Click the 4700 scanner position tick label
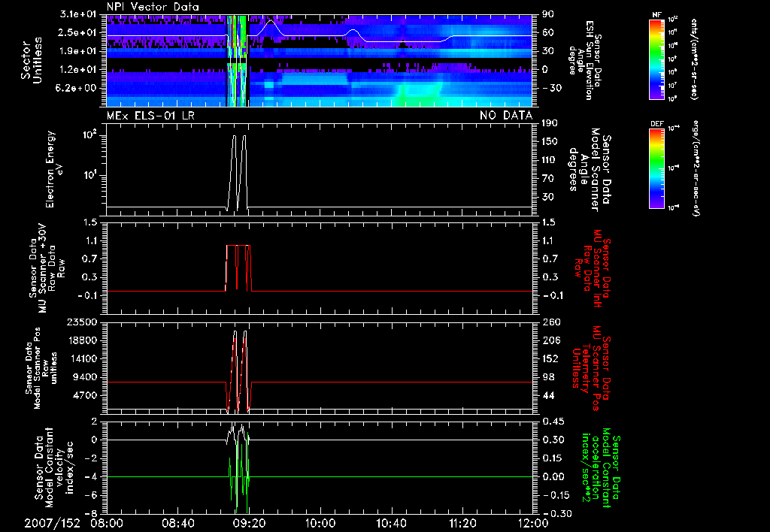 pos(84,395)
